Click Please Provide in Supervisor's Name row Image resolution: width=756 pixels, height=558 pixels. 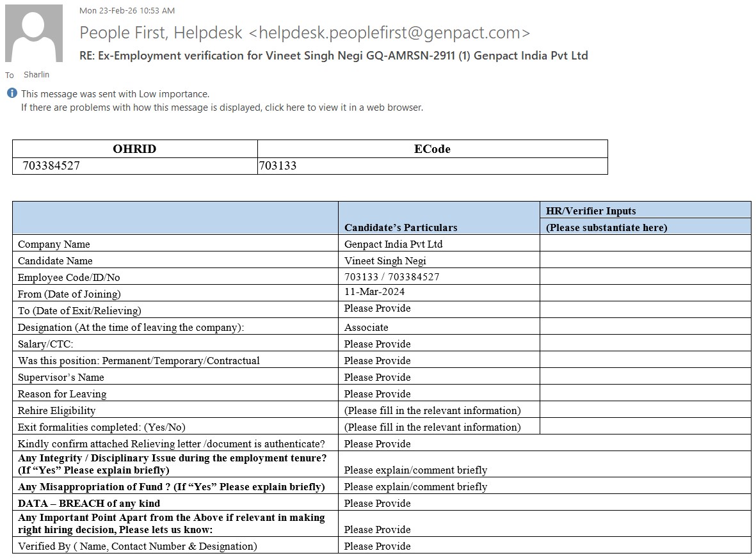[x=378, y=378]
